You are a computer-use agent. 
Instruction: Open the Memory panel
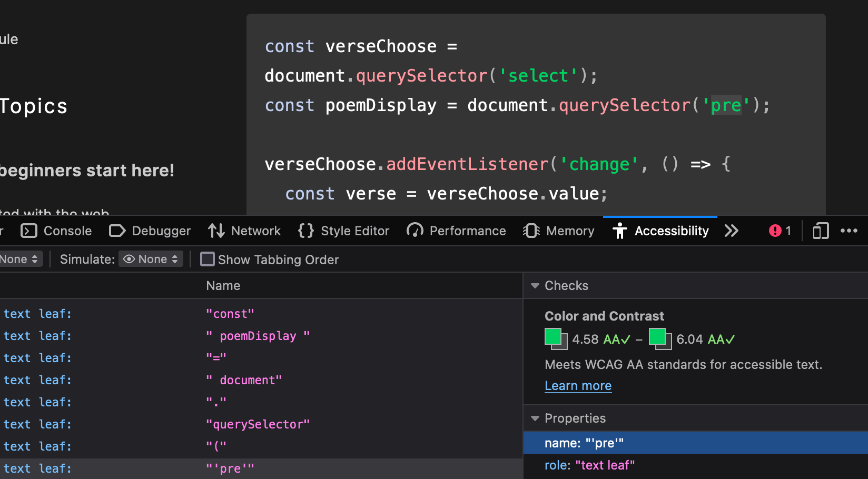point(558,231)
